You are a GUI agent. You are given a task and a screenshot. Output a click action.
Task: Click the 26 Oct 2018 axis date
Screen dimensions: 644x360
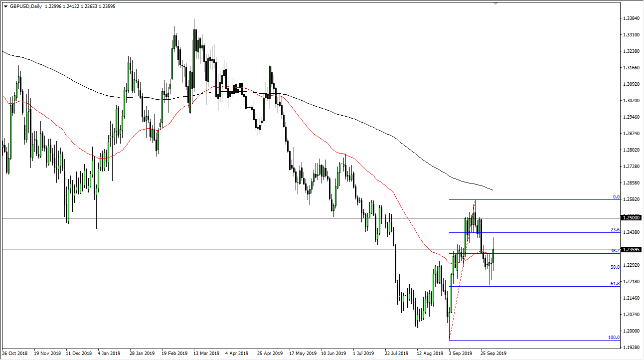[x=15, y=353]
